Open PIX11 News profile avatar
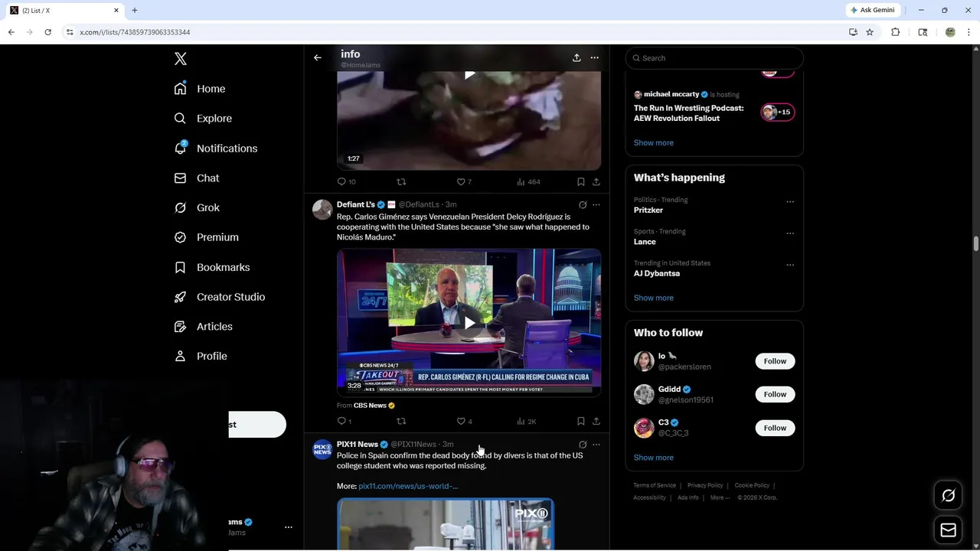The image size is (980, 551). pos(322,448)
